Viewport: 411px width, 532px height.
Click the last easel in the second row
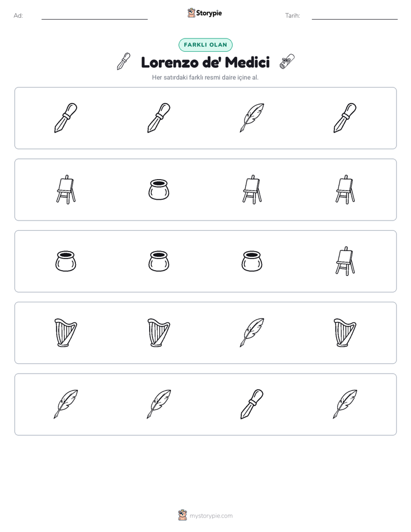click(345, 189)
